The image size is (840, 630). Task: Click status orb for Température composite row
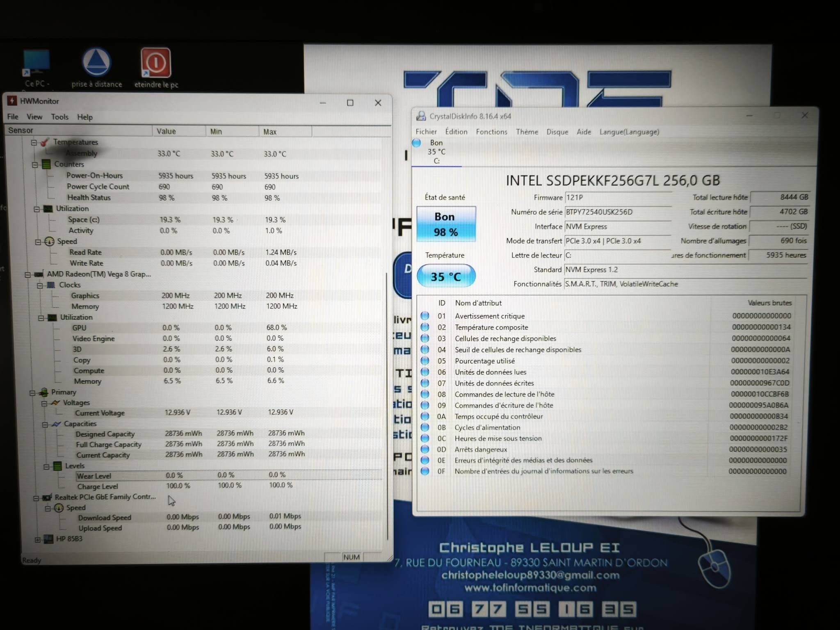pyautogui.click(x=425, y=327)
